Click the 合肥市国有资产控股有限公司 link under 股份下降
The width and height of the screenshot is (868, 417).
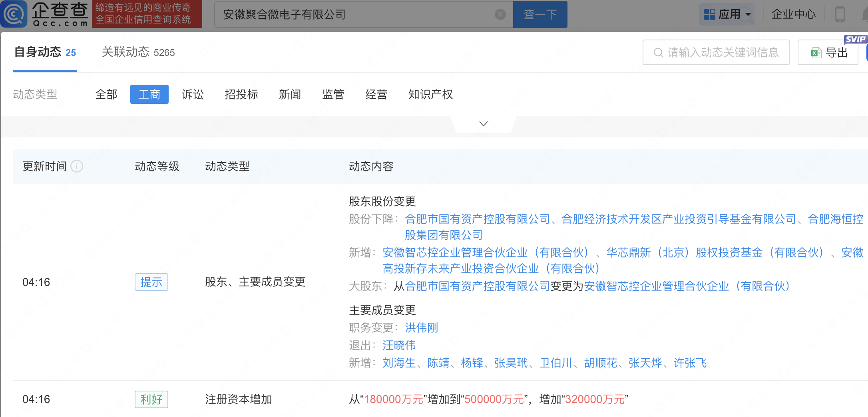[477, 219]
